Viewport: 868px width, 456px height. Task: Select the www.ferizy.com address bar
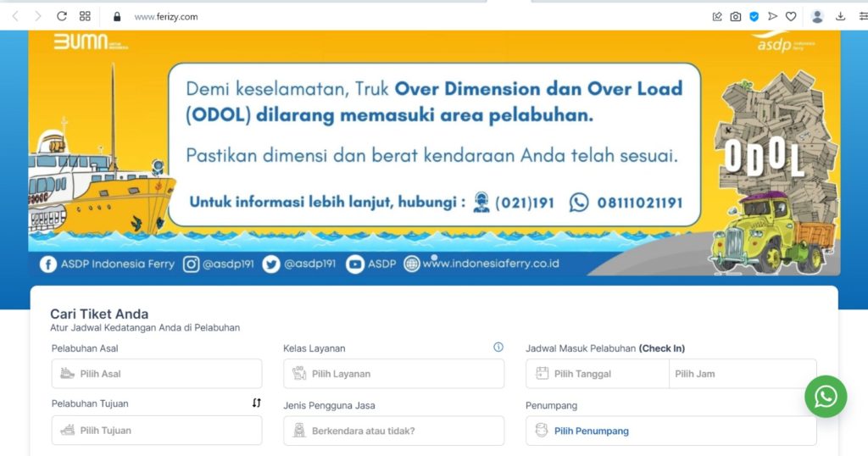166,17
